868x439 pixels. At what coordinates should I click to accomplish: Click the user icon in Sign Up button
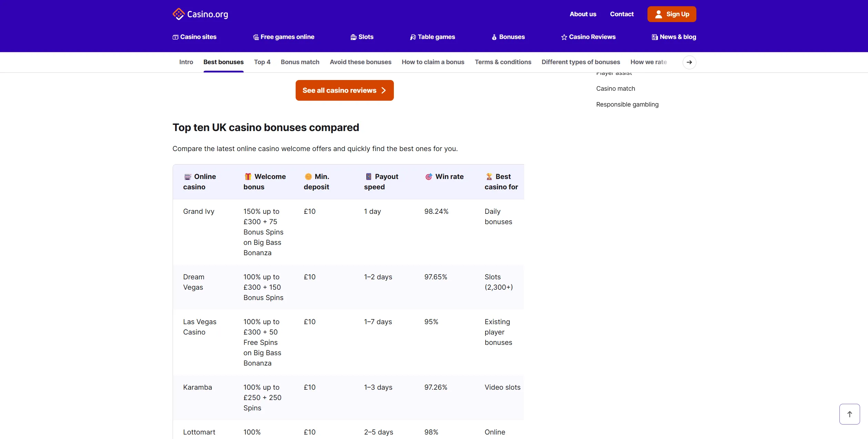658,14
